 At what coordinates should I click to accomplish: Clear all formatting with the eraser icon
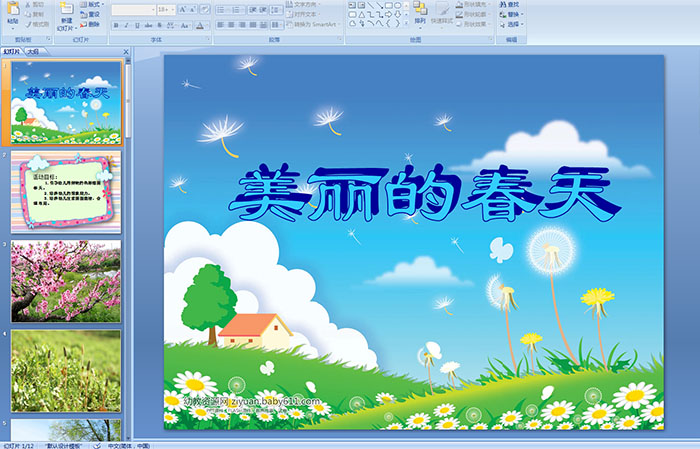(x=205, y=9)
